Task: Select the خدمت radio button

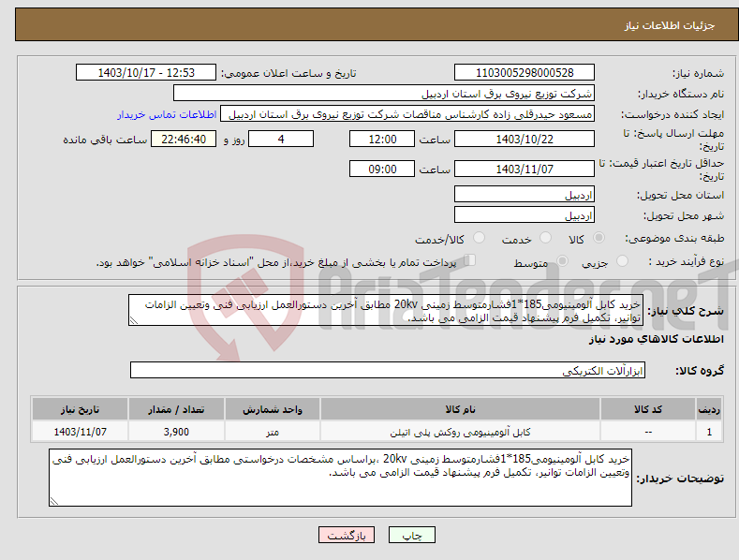Action: [545, 238]
